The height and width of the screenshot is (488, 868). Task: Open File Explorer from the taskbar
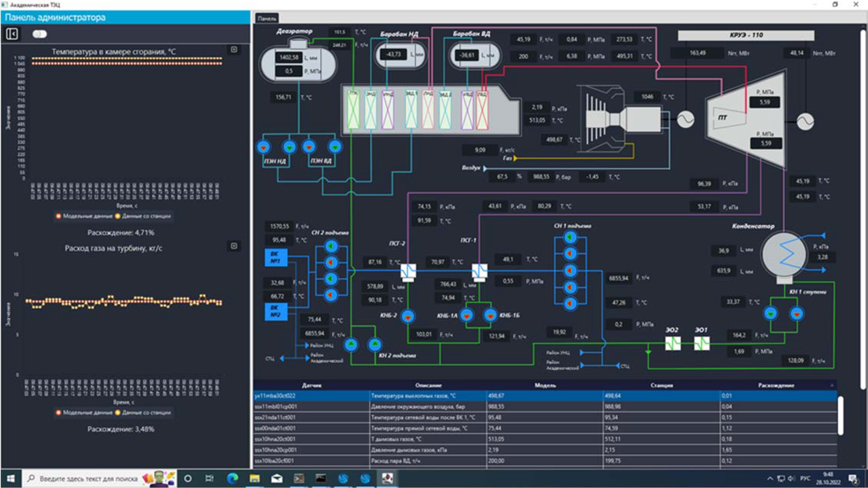pos(255,479)
